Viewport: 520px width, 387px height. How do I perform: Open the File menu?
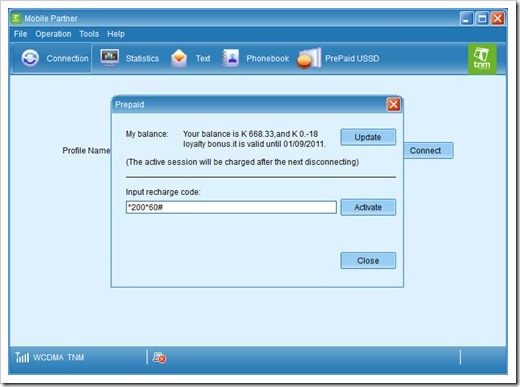point(20,34)
